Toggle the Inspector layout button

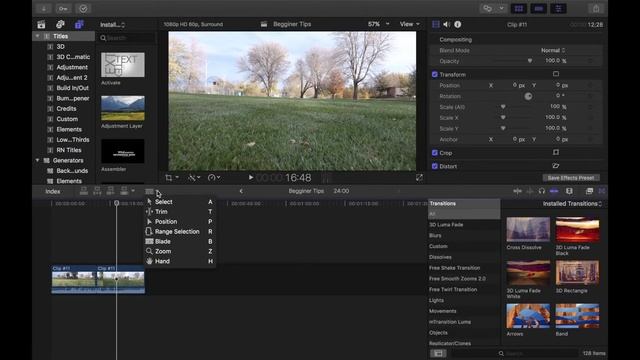[x=558, y=9]
